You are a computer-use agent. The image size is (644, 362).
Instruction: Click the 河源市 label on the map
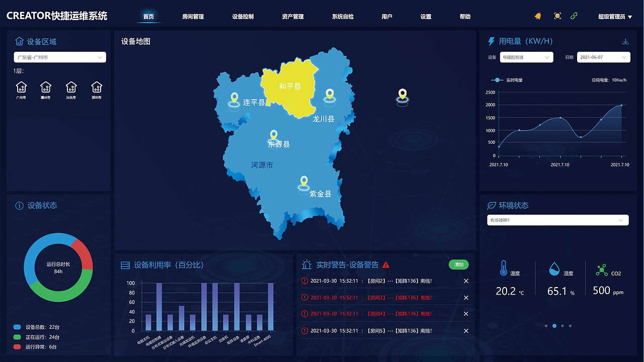pos(262,165)
